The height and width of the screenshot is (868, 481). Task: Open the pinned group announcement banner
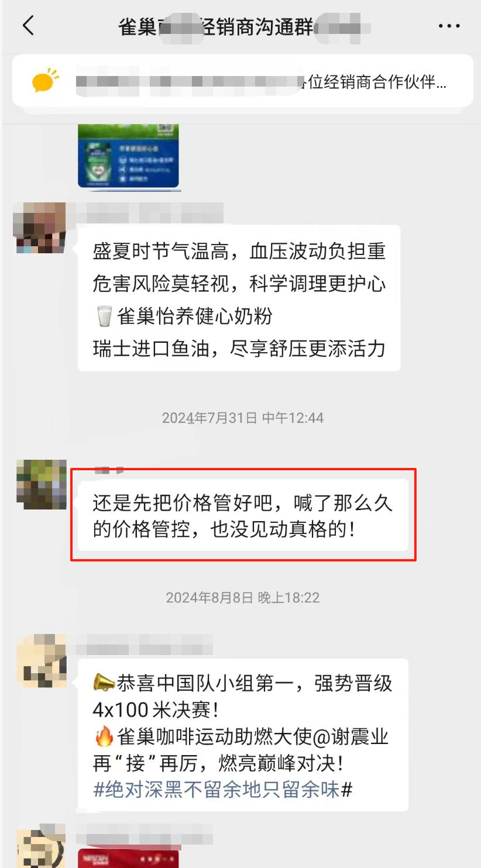tap(242, 81)
